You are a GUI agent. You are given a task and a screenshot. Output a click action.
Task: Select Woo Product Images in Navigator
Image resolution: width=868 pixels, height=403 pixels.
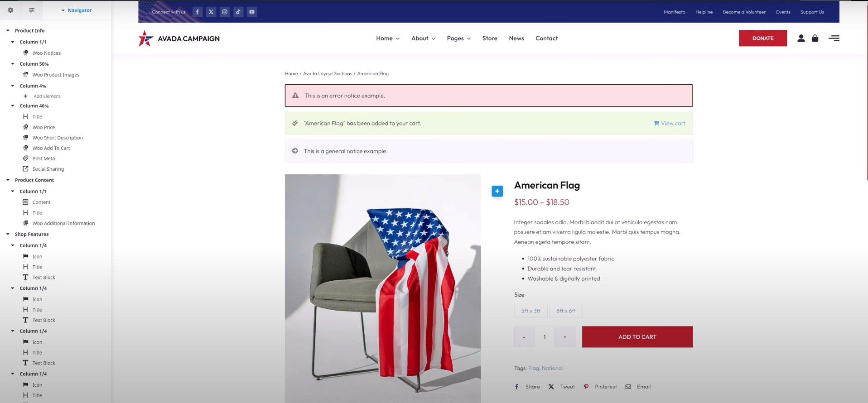click(x=56, y=75)
